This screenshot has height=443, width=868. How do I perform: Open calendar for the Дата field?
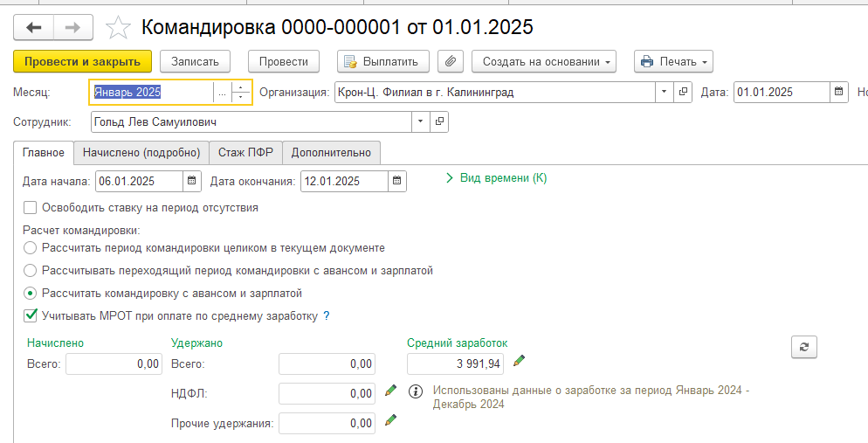(x=838, y=92)
